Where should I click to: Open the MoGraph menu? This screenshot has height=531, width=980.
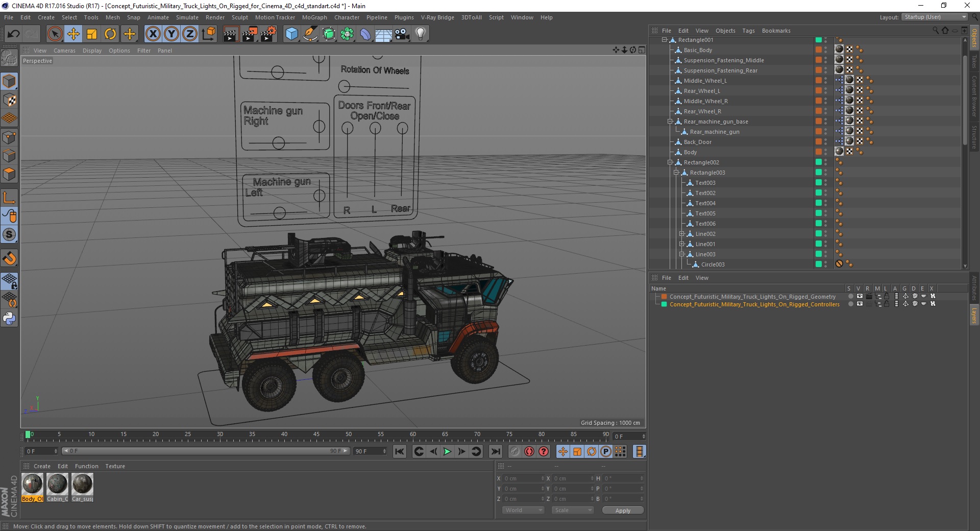pyautogui.click(x=314, y=17)
